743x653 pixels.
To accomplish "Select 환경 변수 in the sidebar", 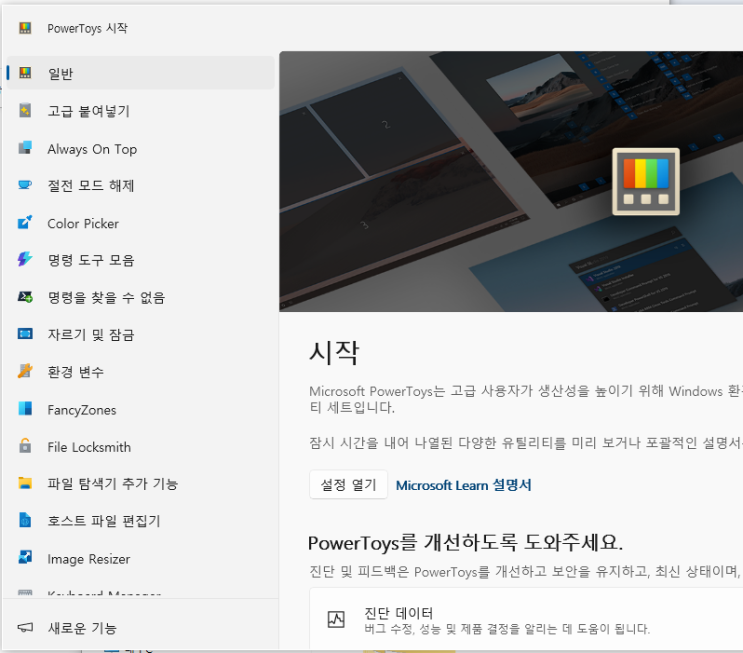I will (x=141, y=372).
